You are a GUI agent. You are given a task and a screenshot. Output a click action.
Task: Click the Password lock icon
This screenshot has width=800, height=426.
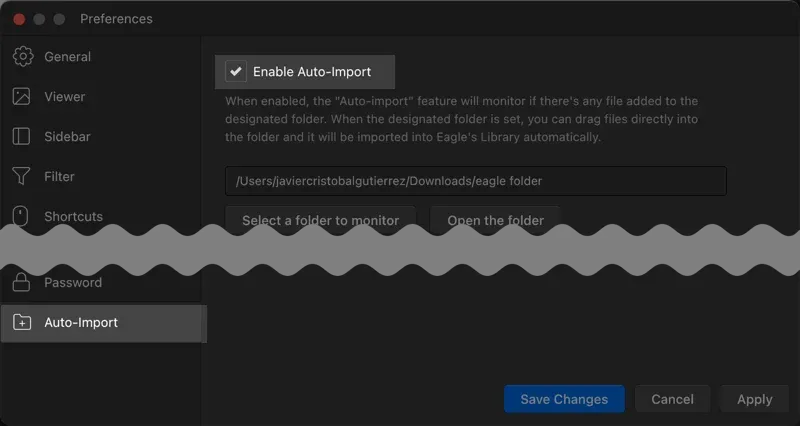[x=21, y=282]
